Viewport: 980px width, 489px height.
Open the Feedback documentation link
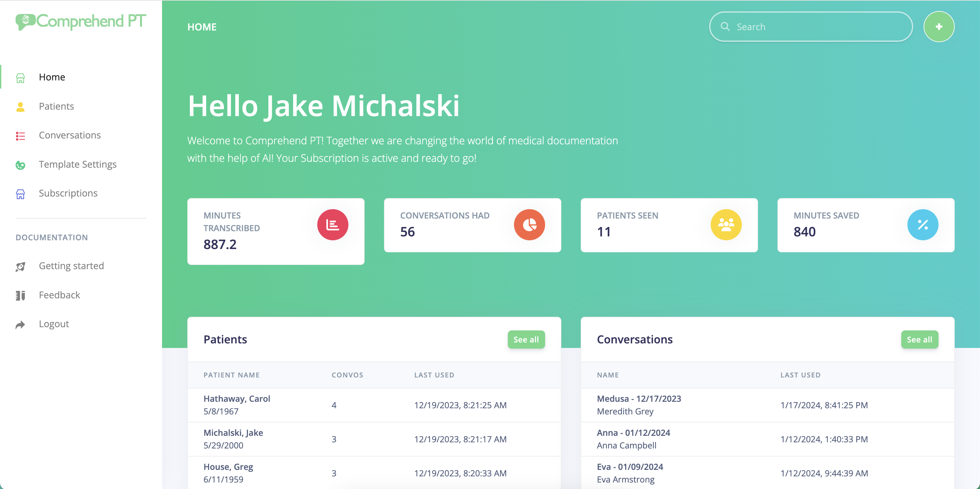tap(59, 295)
